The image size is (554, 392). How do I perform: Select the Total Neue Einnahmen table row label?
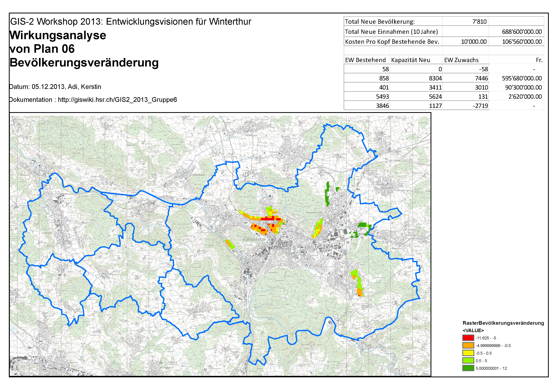coord(391,32)
